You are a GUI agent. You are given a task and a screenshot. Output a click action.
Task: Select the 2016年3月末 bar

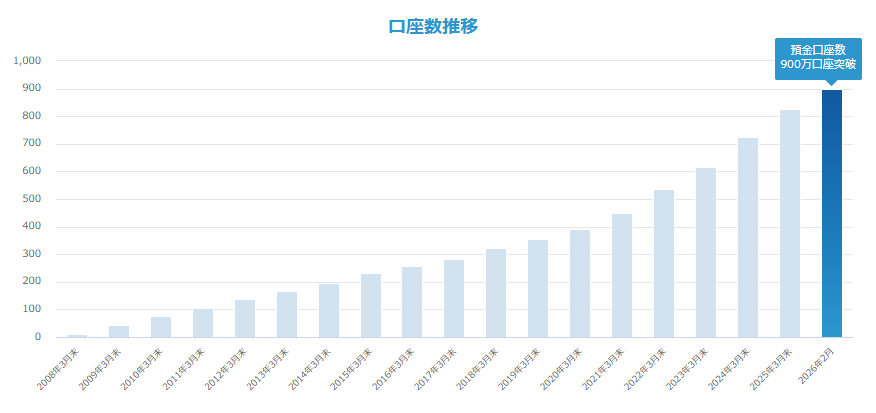(x=412, y=302)
